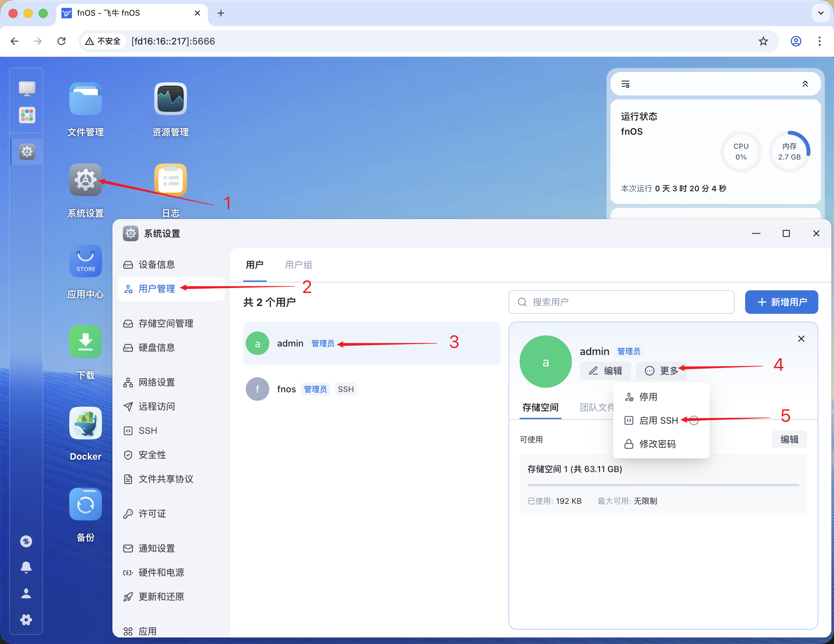Screen dimensions: 834x644
Task: Click 编辑 in the storage space panel
Action: [x=789, y=439]
